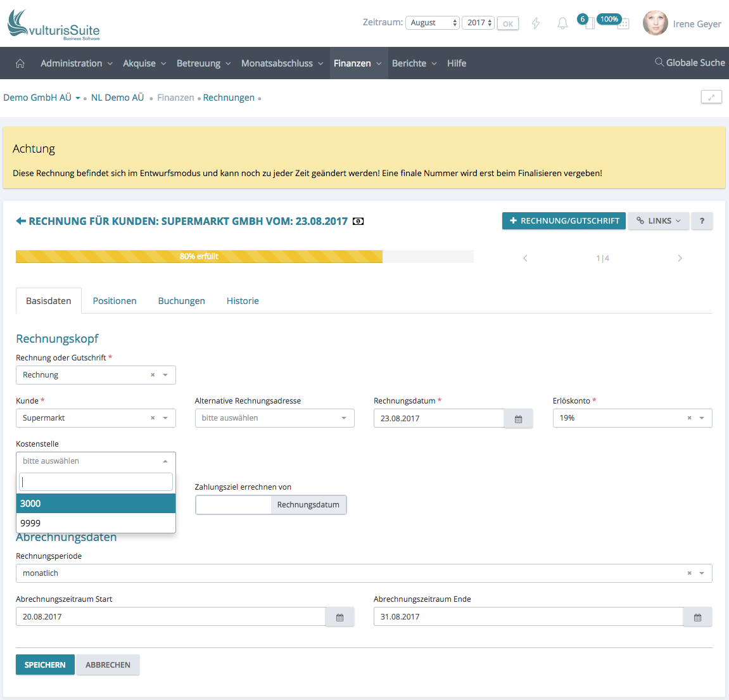Open the Rechnungsdatum calendar picker
Image resolution: width=729 pixels, height=700 pixels.
[518, 419]
